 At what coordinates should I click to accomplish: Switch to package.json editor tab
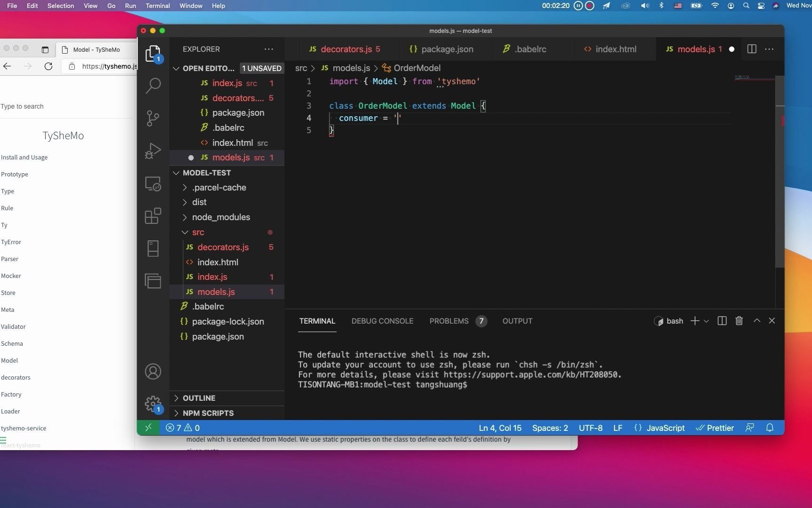(x=441, y=49)
